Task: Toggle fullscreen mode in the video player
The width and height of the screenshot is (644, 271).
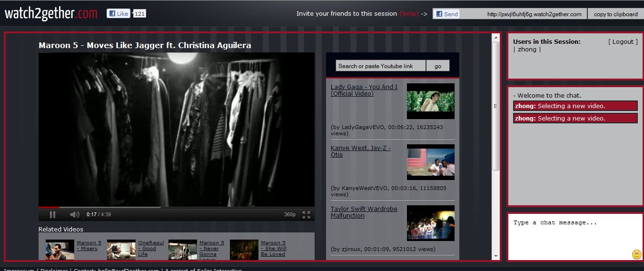Action: (x=307, y=214)
